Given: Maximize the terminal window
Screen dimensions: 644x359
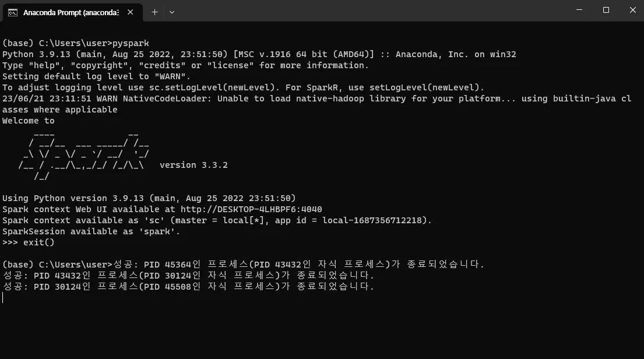Looking at the screenshot, I should click(606, 10).
